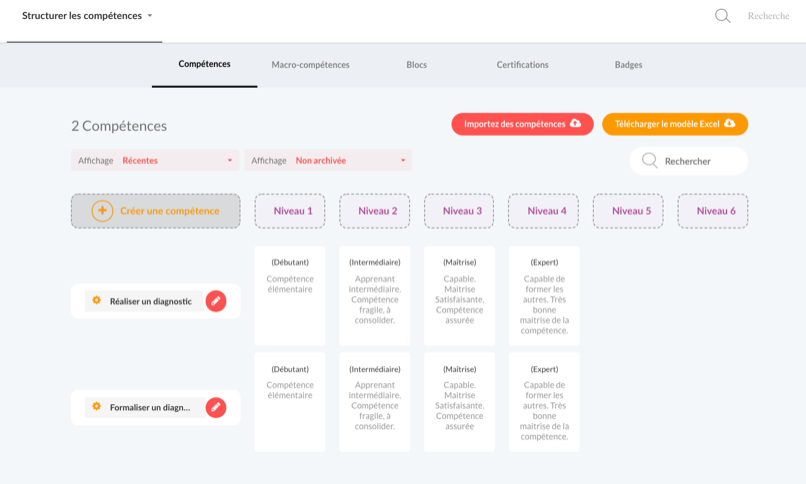Click the Niveau 5 level header
Viewport: 806px width, 484px height.
tap(628, 211)
